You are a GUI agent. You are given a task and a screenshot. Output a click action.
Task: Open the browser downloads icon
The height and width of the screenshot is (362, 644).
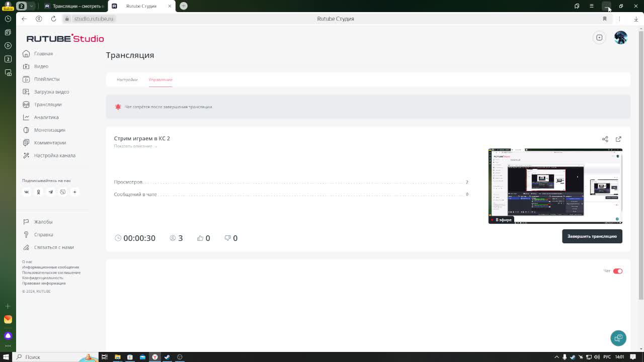636,19
